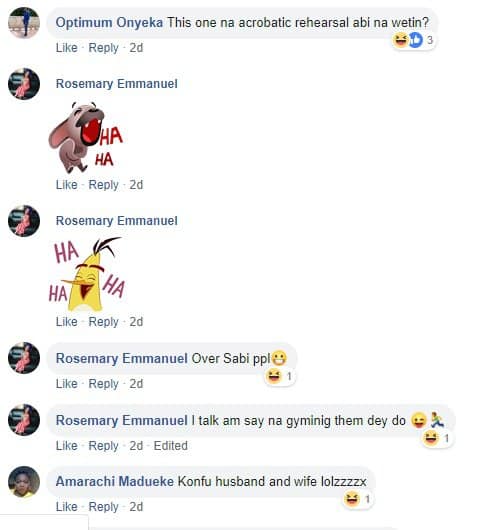Like the elephant sticker comment
The height and width of the screenshot is (530, 492).
pyautogui.click(x=67, y=185)
